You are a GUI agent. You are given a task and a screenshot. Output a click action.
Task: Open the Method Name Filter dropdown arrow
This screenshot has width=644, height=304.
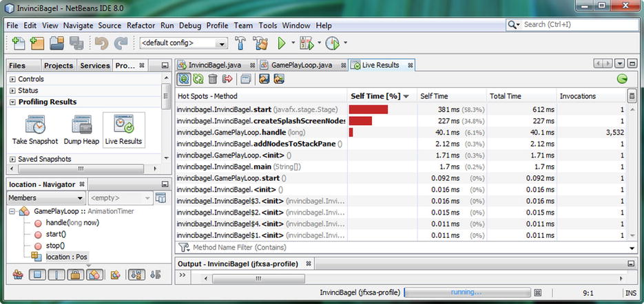coord(632,248)
